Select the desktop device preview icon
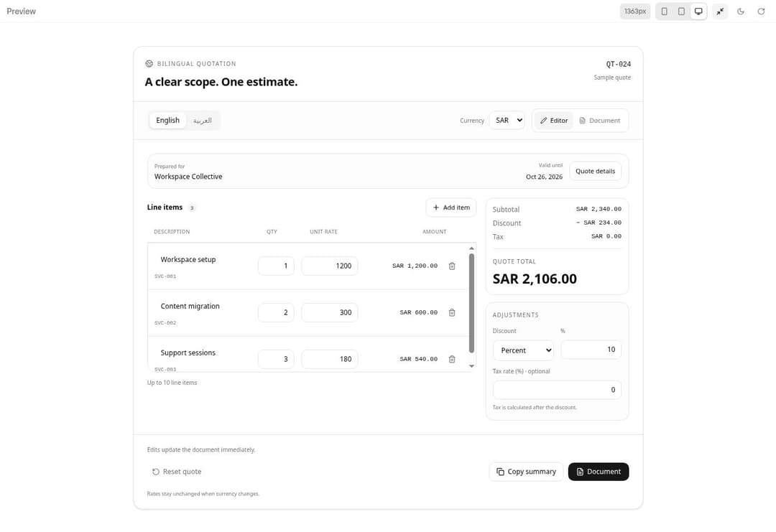The image size is (776, 532). click(698, 11)
